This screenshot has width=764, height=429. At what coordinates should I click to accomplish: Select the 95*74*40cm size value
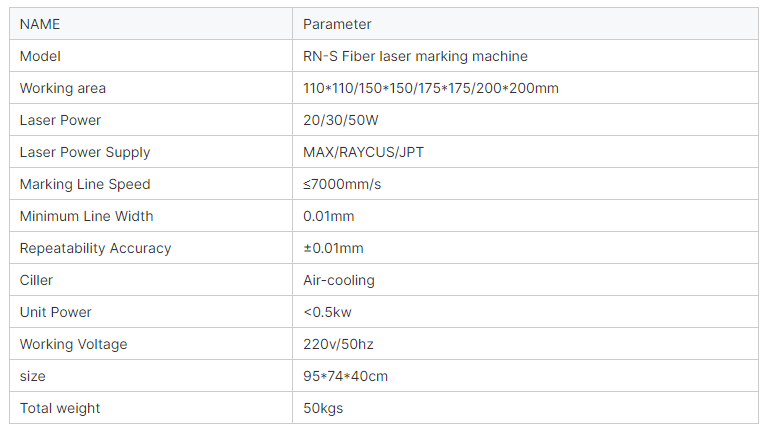[x=345, y=376]
